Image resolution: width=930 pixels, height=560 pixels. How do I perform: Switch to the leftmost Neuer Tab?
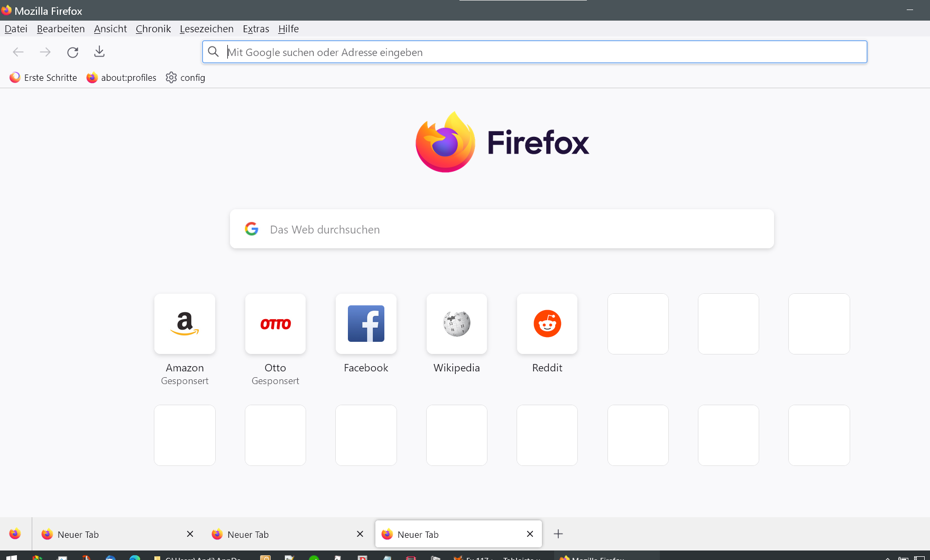118,534
